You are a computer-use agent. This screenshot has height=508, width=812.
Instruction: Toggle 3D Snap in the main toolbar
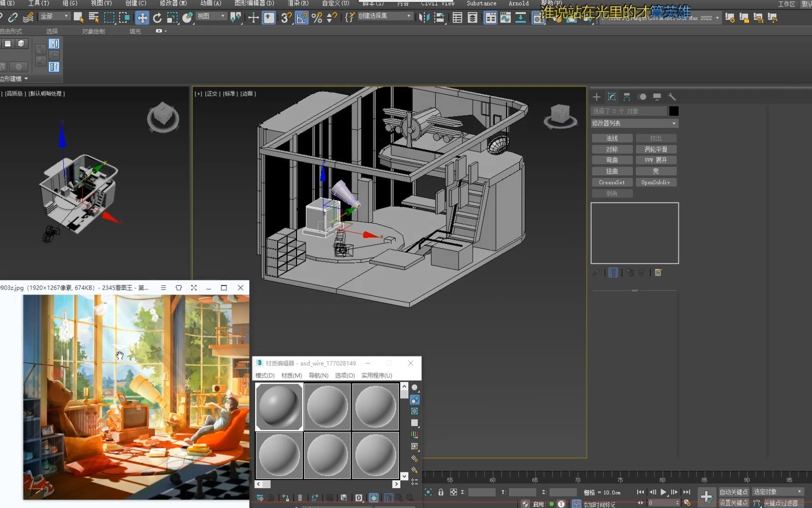tap(286, 18)
